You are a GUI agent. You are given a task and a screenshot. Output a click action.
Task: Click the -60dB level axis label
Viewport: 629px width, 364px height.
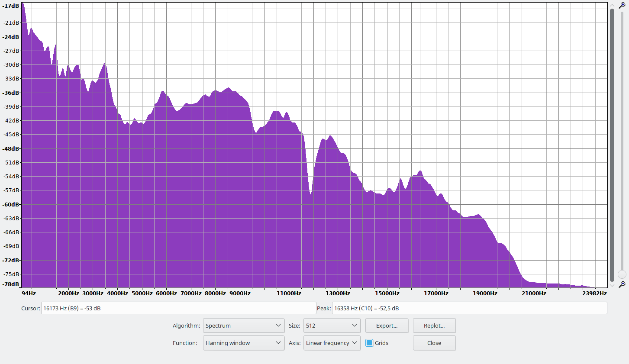point(11,204)
